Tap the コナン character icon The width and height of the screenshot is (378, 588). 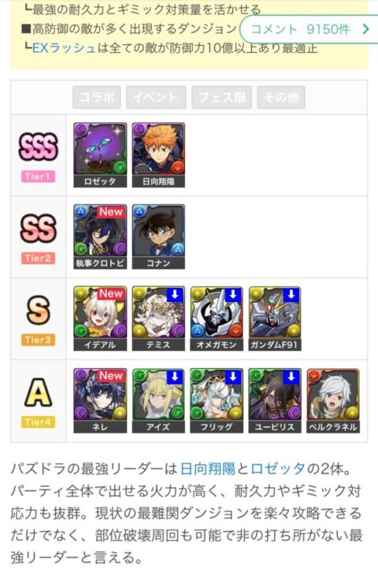tap(158, 236)
